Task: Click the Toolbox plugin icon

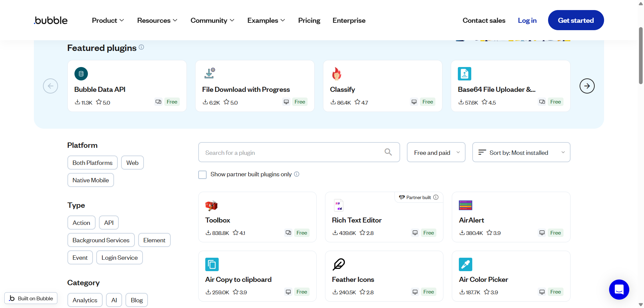Action: 212,205
